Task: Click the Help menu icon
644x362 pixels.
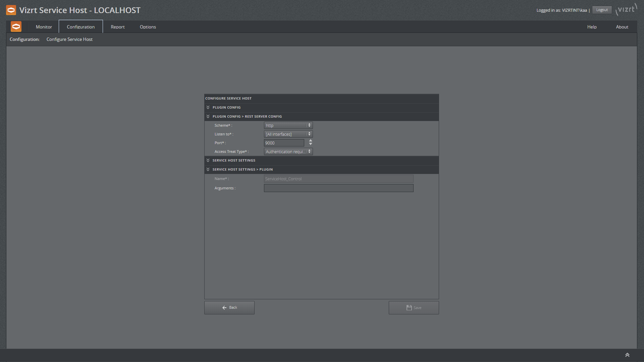Action: [x=591, y=26]
